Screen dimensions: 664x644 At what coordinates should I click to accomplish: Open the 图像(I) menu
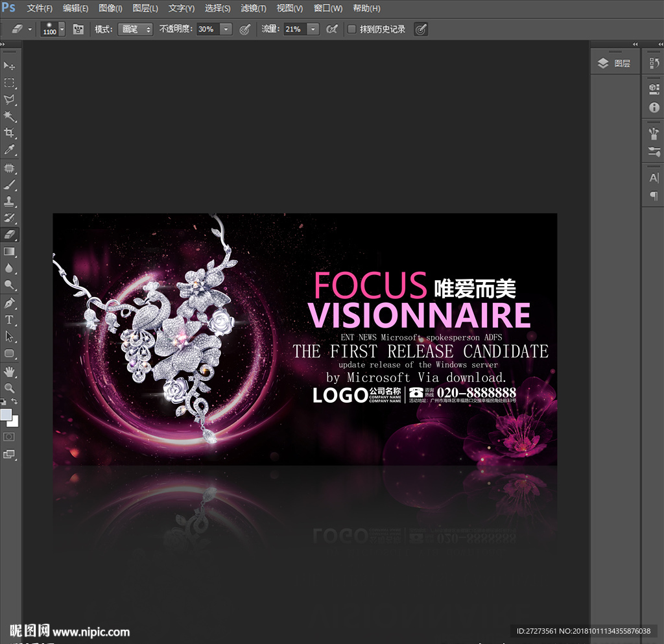[x=110, y=8]
